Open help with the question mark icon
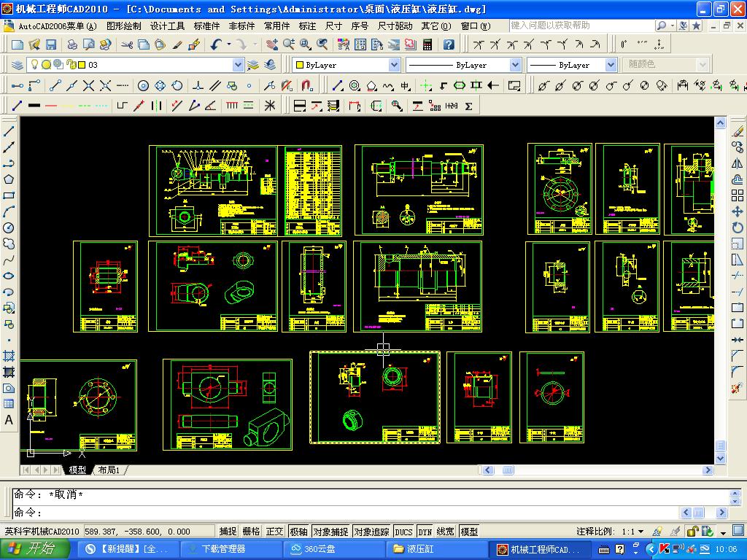747x560 pixels. click(449, 44)
